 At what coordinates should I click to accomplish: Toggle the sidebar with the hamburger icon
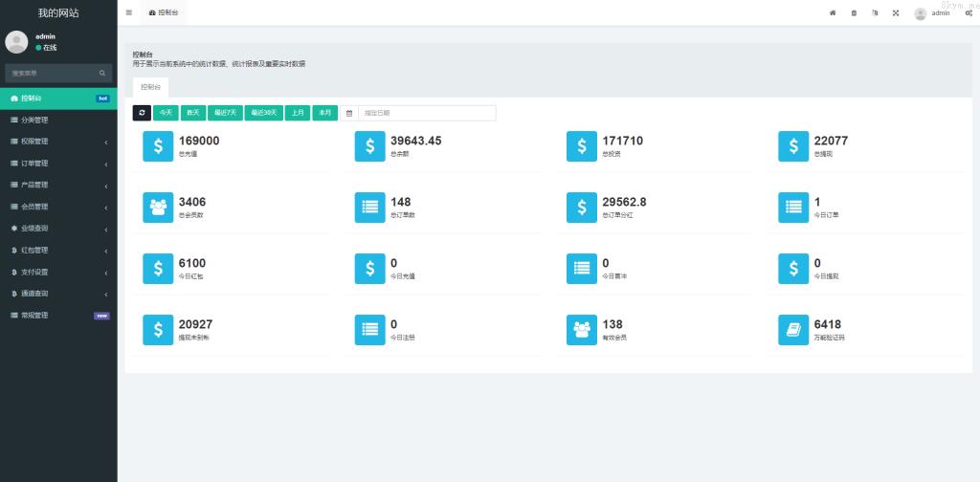click(x=129, y=12)
